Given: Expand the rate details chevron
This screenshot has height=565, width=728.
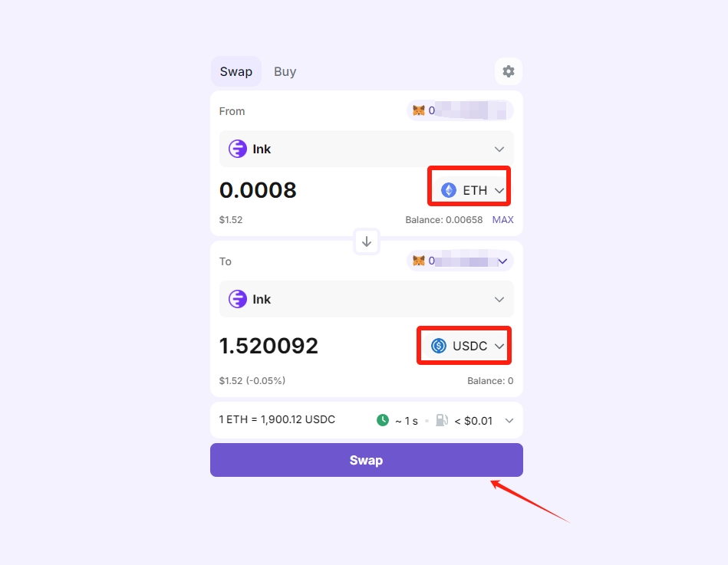Looking at the screenshot, I should (x=509, y=421).
